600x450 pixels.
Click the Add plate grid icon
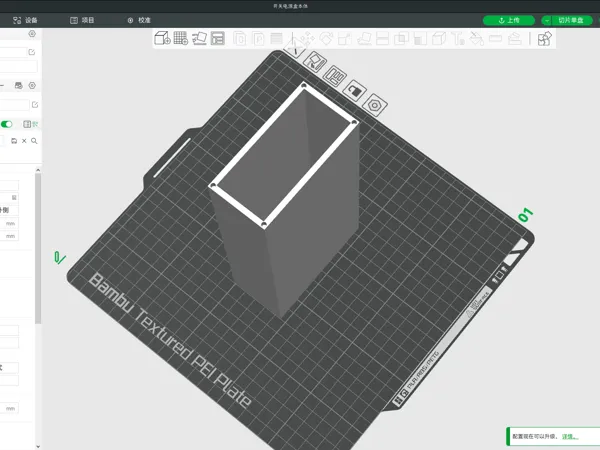coord(181,38)
